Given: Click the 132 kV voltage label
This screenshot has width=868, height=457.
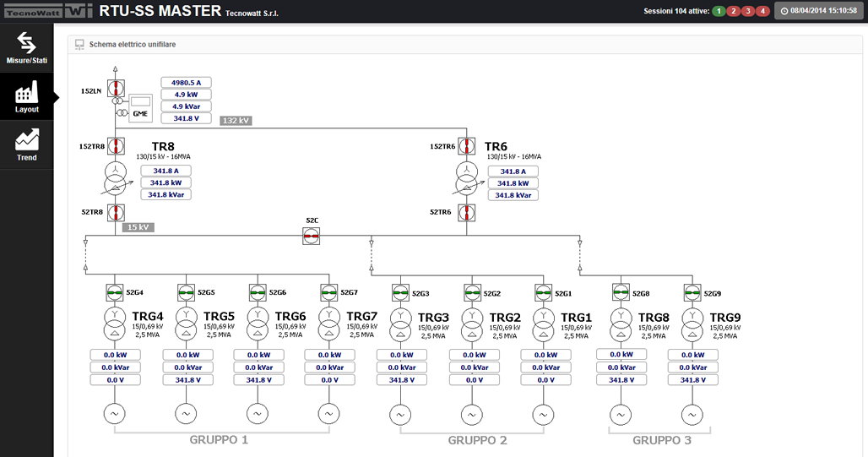Looking at the screenshot, I should (x=236, y=121).
